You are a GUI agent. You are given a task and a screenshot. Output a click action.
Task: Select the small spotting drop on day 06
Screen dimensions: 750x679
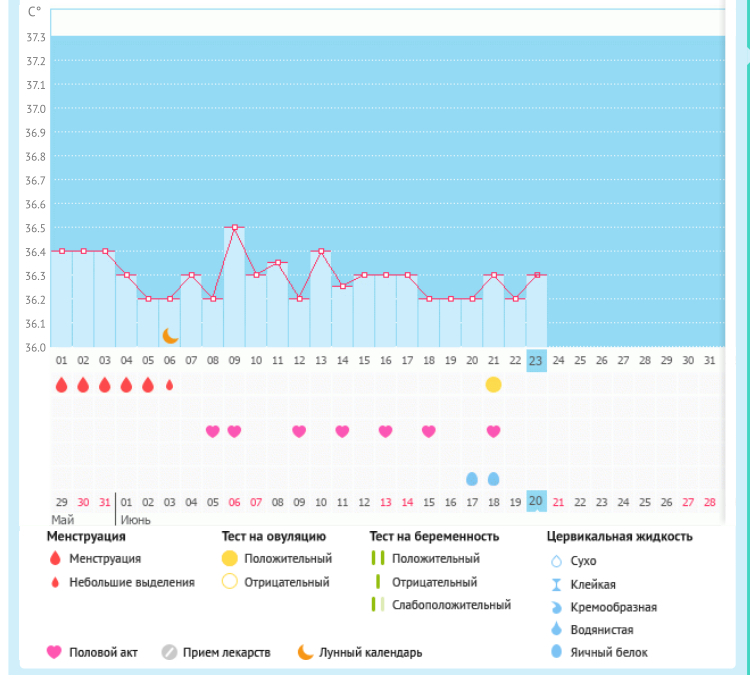click(169, 385)
